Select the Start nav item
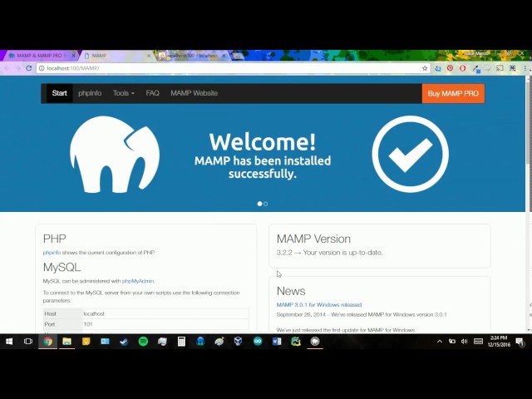 coord(59,93)
